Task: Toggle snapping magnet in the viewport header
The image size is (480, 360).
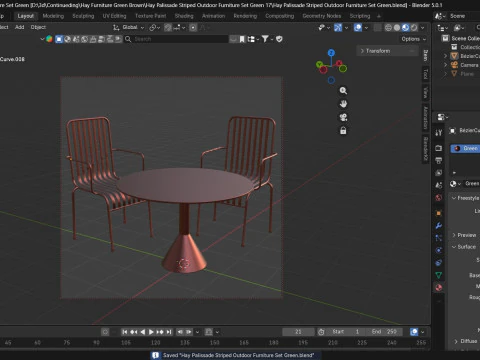Action: coord(168,28)
